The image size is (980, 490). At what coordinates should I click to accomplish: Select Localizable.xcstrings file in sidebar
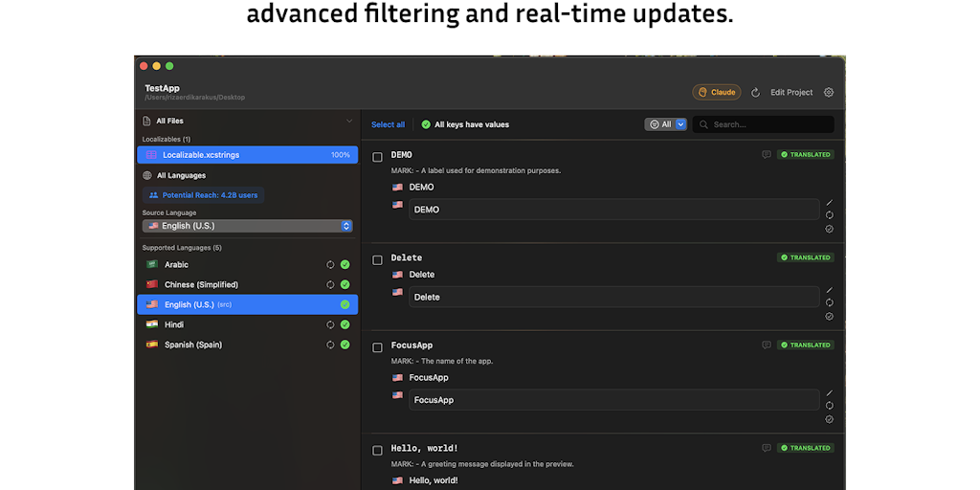coord(247,155)
